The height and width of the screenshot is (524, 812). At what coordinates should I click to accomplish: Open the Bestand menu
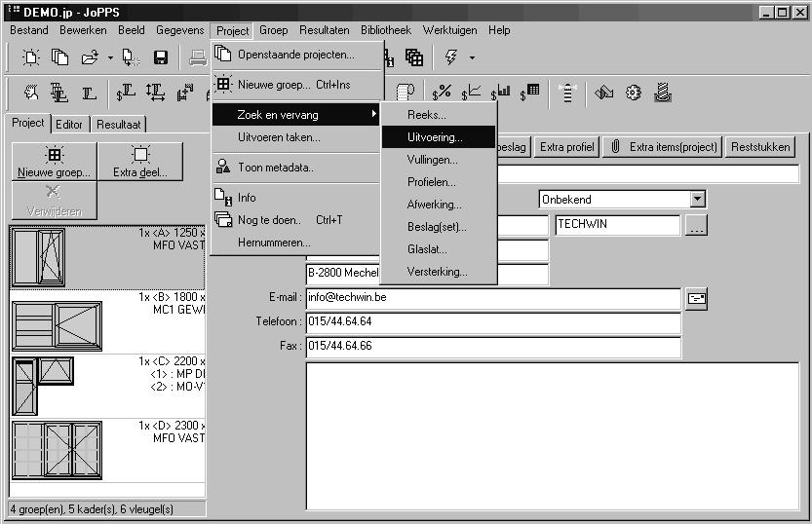[x=29, y=30]
